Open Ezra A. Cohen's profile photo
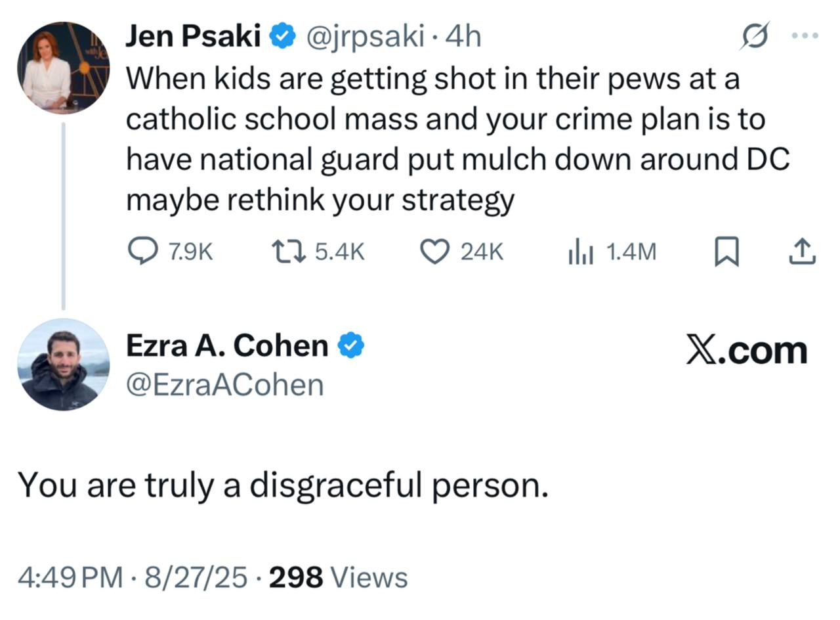Screen dimensions: 840x620 tap(63, 365)
